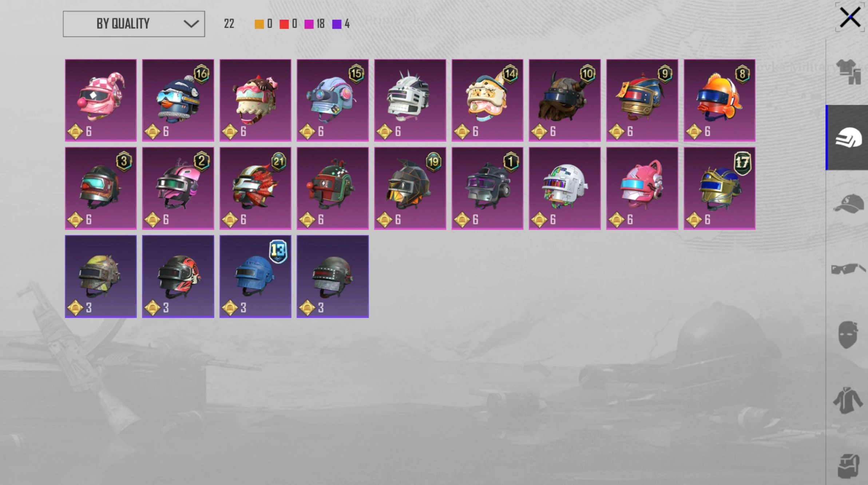The height and width of the screenshot is (485, 868).
Task: Select the gold helmet with badge 17
Action: (x=720, y=188)
